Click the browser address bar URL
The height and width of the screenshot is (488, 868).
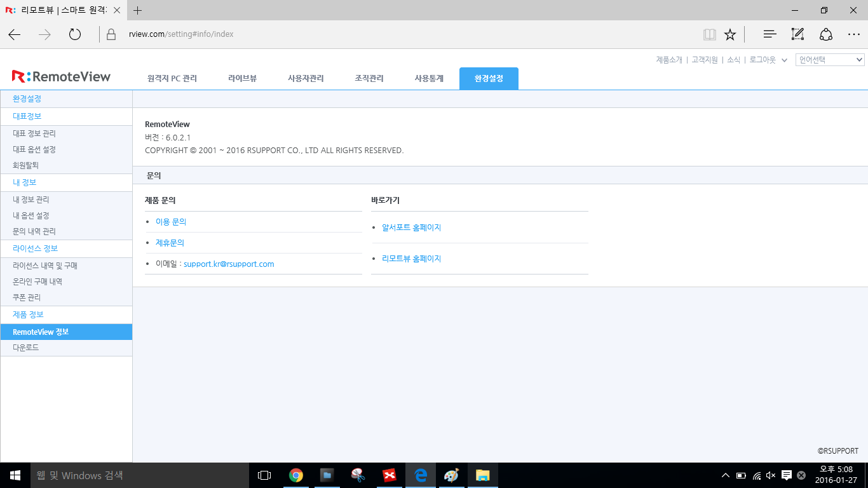(x=181, y=34)
